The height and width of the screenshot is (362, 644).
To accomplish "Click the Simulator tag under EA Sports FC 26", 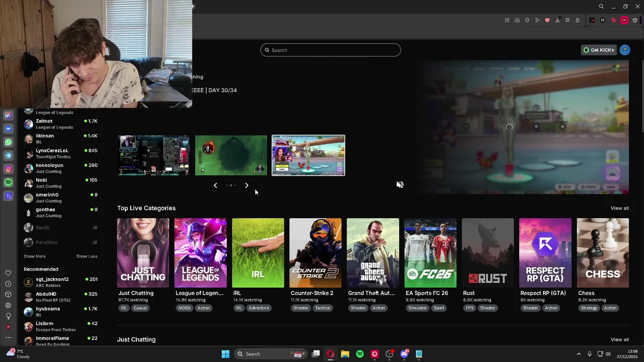I will (418, 308).
